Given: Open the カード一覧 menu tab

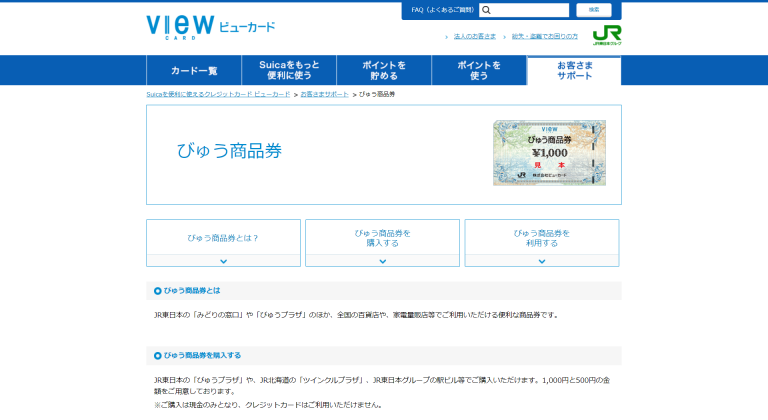Looking at the screenshot, I should point(194,71).
